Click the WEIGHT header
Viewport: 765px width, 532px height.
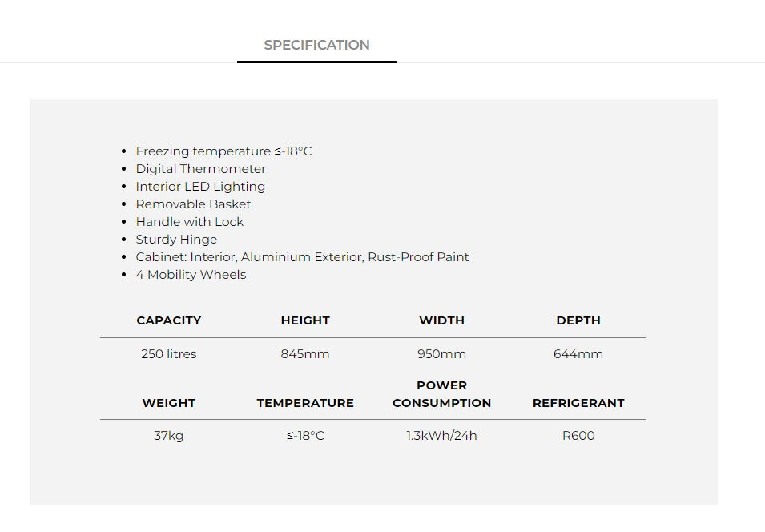(169, 403)
